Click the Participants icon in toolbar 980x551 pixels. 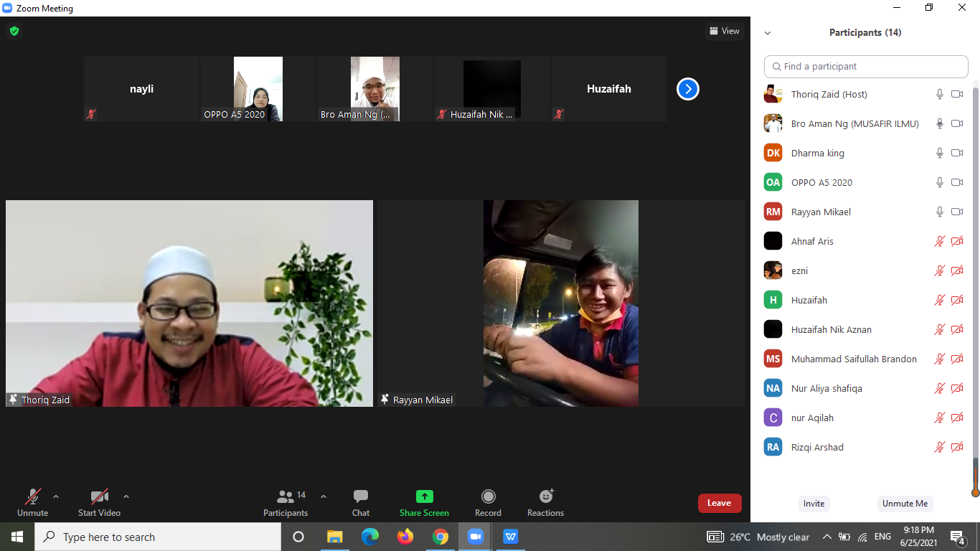(x=286, y=496)
